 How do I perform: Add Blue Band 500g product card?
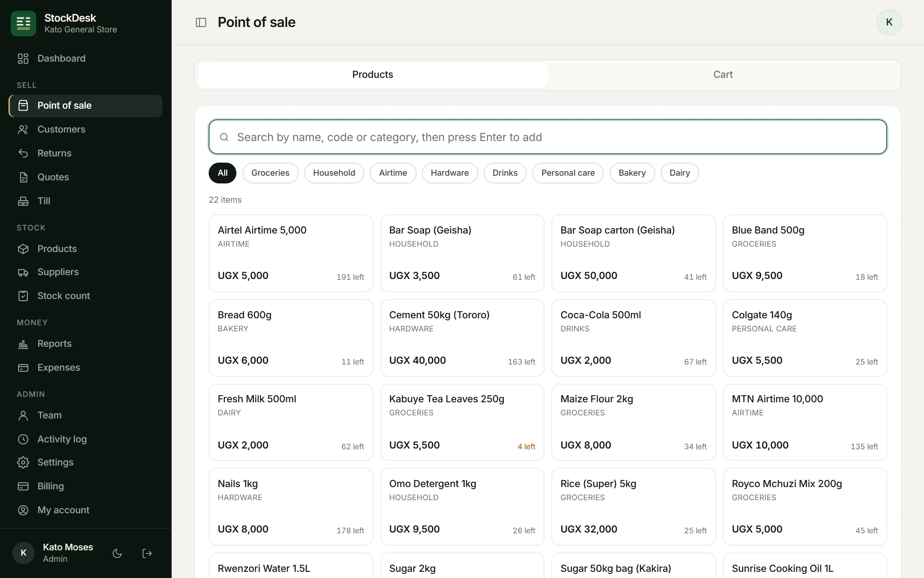click(x=805, y=253)
